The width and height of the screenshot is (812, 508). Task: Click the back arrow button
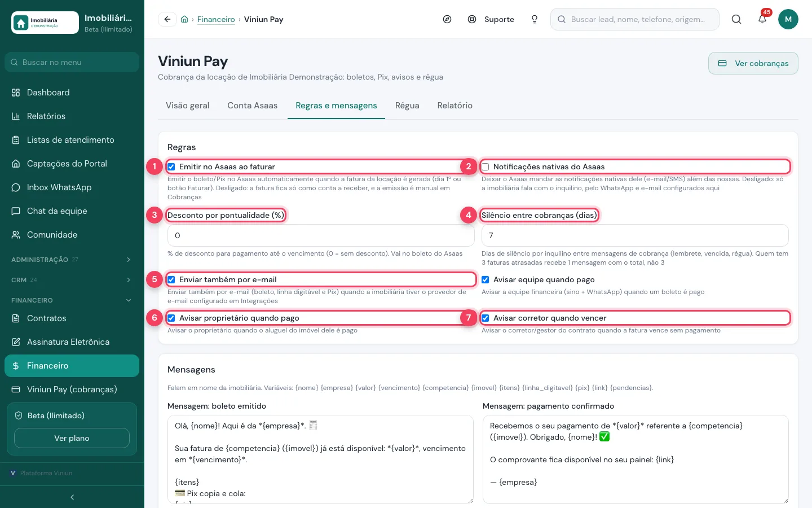167,19
